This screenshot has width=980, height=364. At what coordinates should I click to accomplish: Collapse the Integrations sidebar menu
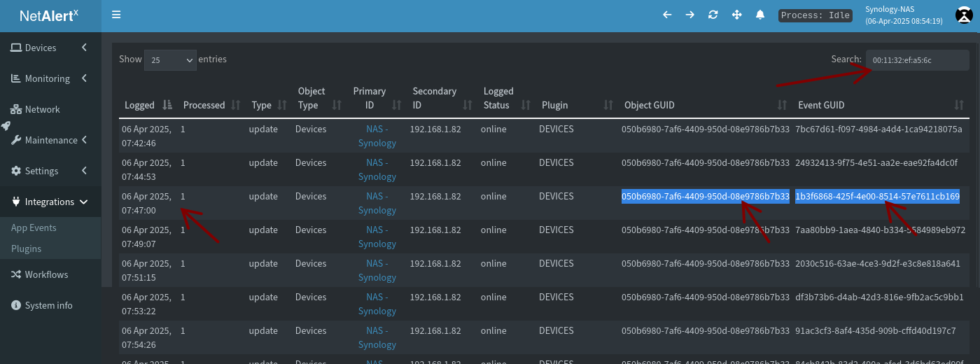50,202
